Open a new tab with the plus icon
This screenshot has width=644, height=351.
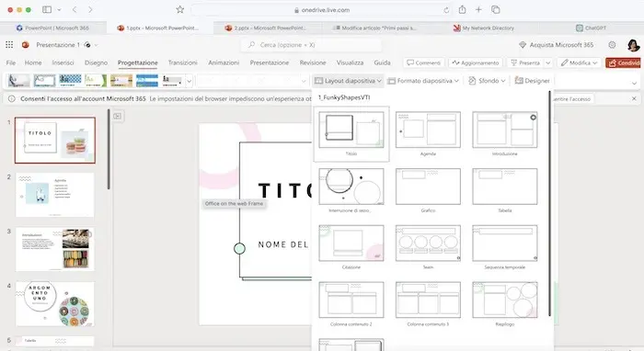pyautogui.click(x=478, y=9)
